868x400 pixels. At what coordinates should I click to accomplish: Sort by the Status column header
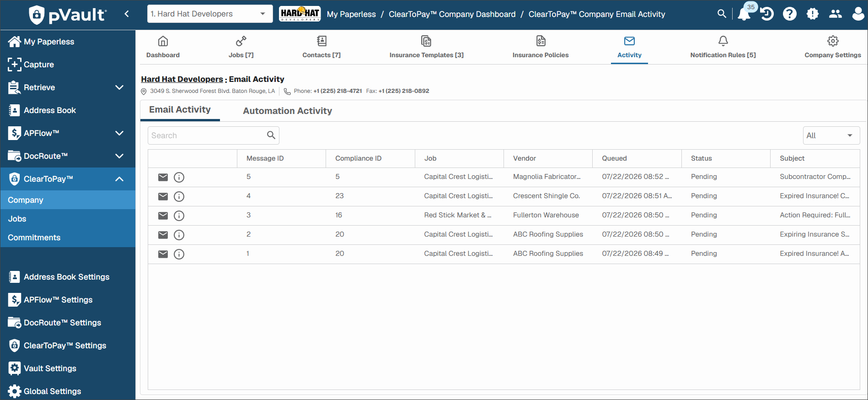click(x=726, y=158)
